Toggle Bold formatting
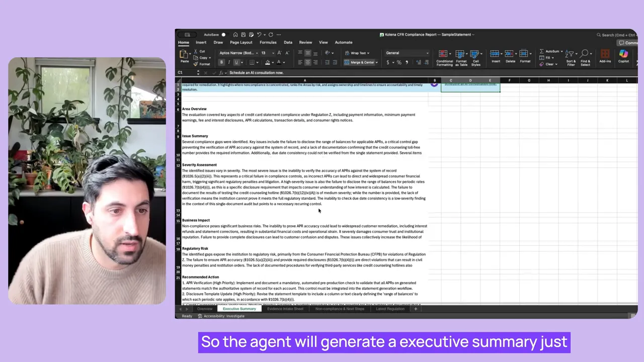This screenshot has height=362, width=644. [221, 62]
